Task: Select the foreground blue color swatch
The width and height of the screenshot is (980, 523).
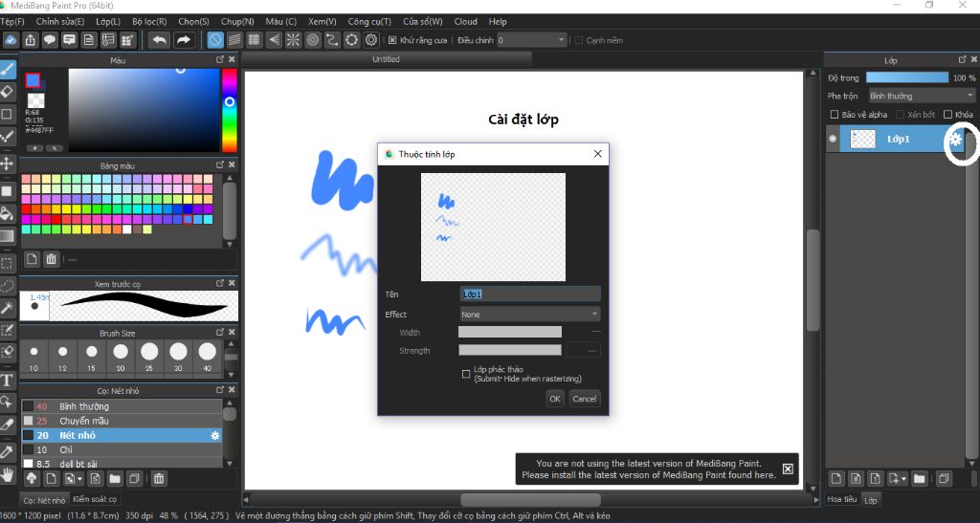Action: click(33, 80)
